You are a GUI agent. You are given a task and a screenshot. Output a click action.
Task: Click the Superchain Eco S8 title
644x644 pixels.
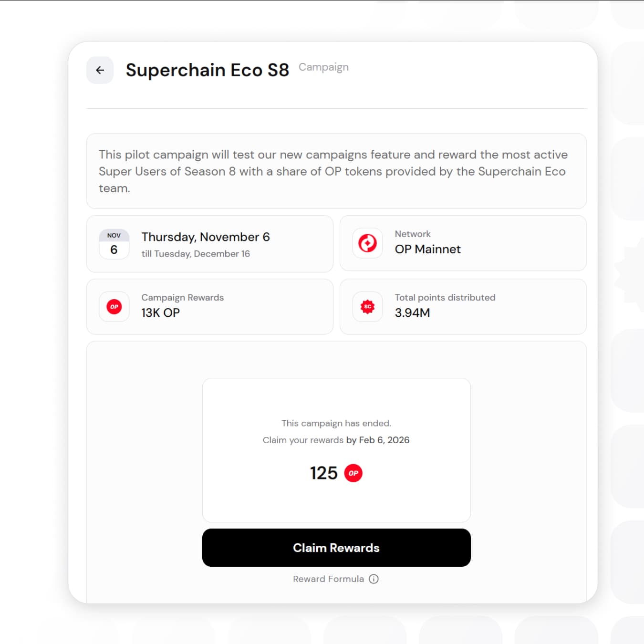207,70
